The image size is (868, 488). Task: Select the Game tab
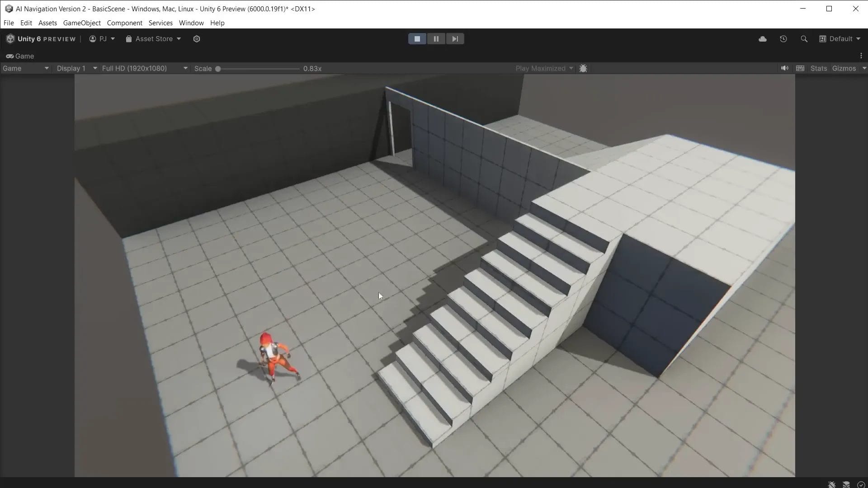point(20,56)
